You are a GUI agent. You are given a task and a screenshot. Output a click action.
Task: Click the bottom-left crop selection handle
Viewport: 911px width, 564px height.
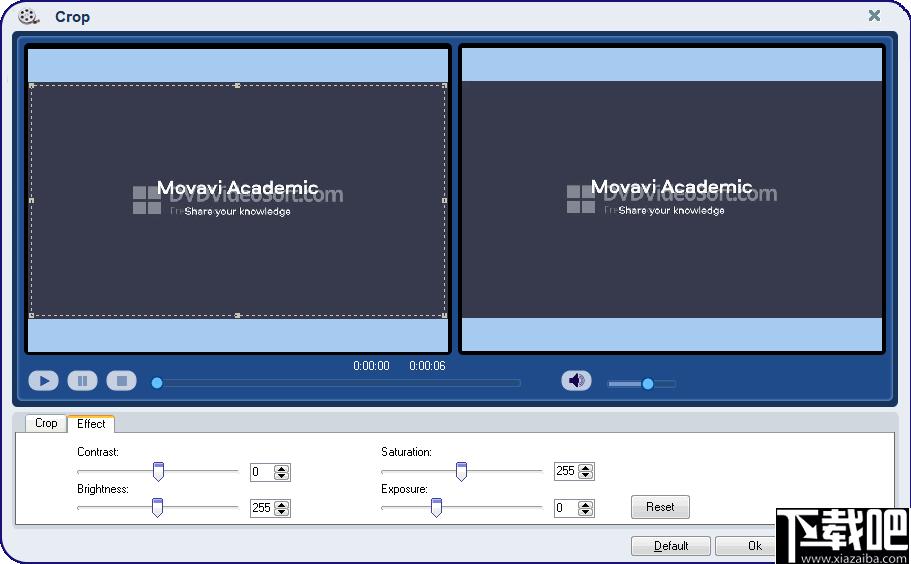click(32, 315)
